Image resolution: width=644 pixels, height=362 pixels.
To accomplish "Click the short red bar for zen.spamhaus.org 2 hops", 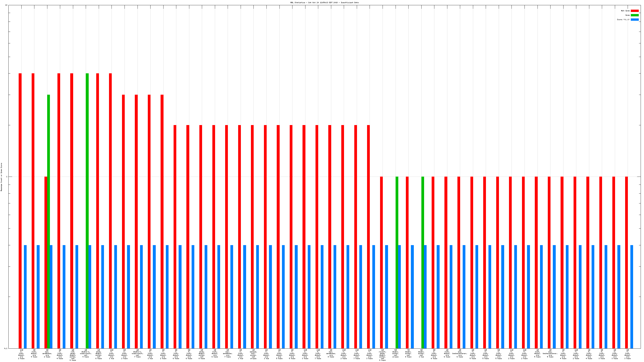I will click(x=46, y=262).
